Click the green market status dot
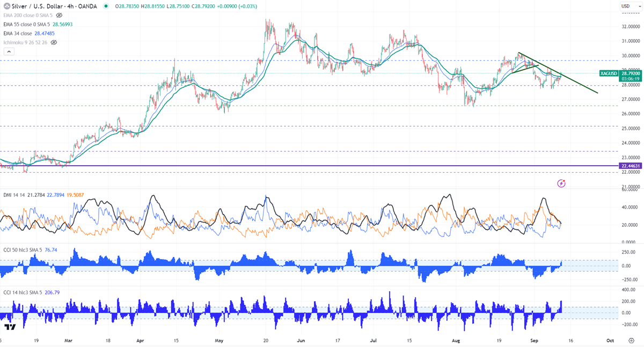644x348 pixels. tap(106, 6)
